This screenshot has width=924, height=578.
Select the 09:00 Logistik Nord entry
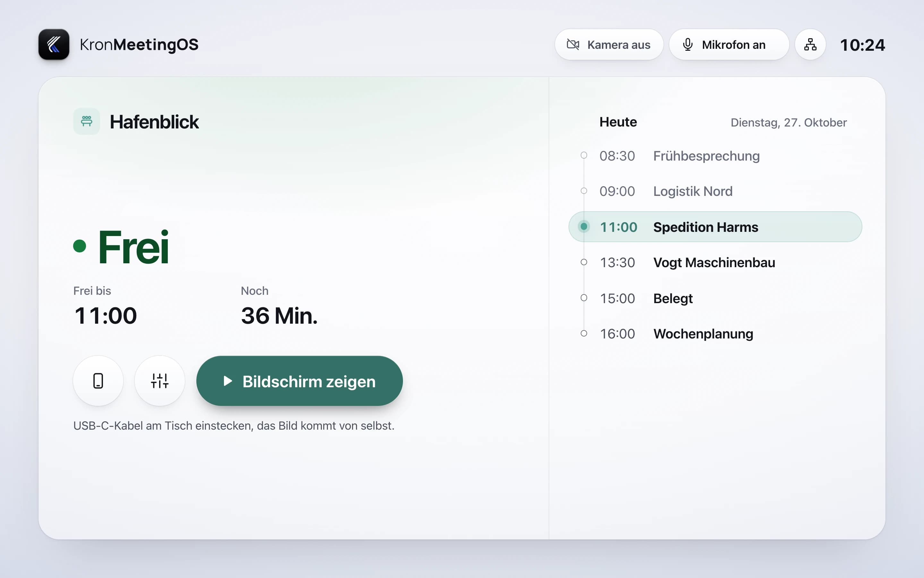(x=715, y=191)
